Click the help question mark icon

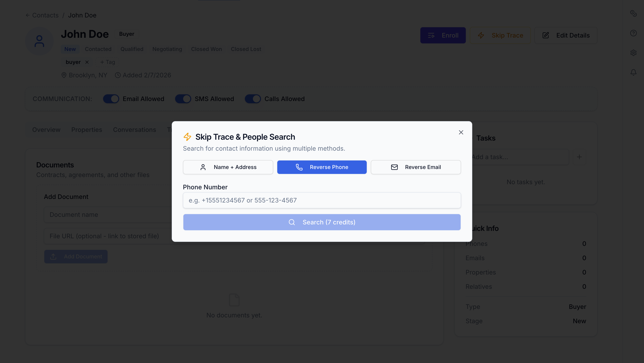[x=633, y=33]
